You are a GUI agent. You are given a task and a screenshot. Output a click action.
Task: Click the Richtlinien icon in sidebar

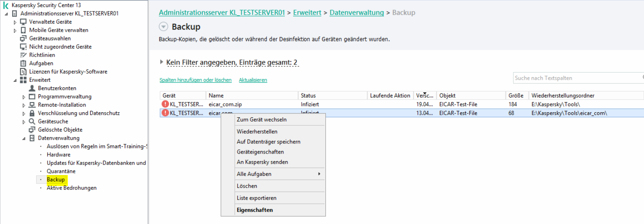point(24,55)
